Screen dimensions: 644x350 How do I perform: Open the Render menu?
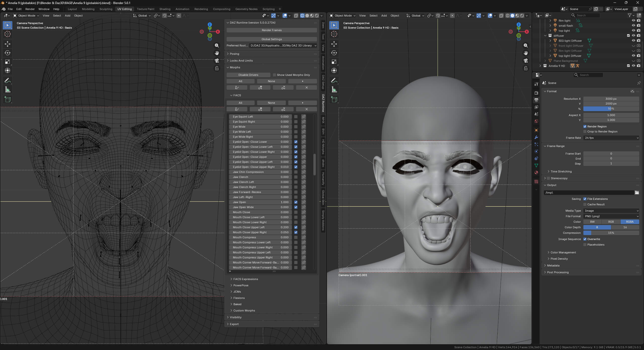[x=30, y=9]
